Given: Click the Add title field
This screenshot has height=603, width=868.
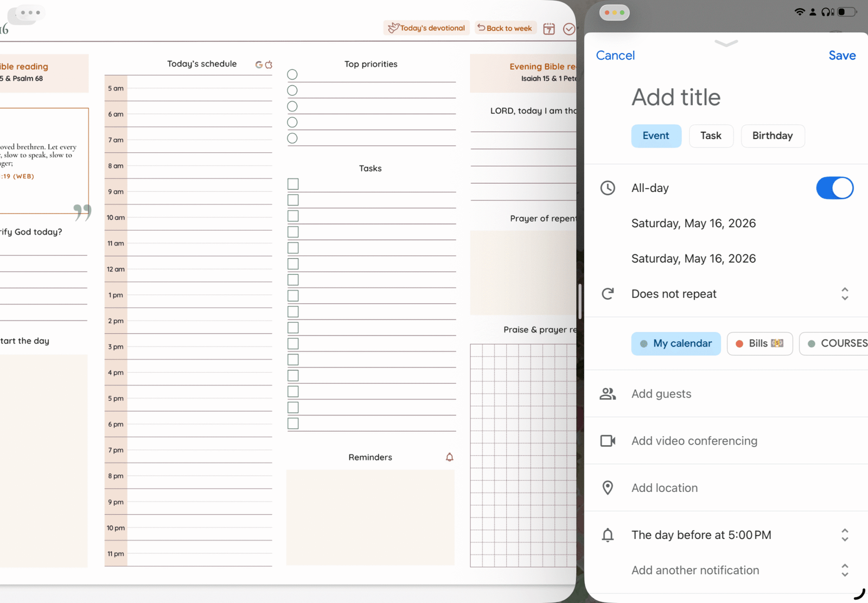Looking at the screenshot, I should (x=676, y=98).
